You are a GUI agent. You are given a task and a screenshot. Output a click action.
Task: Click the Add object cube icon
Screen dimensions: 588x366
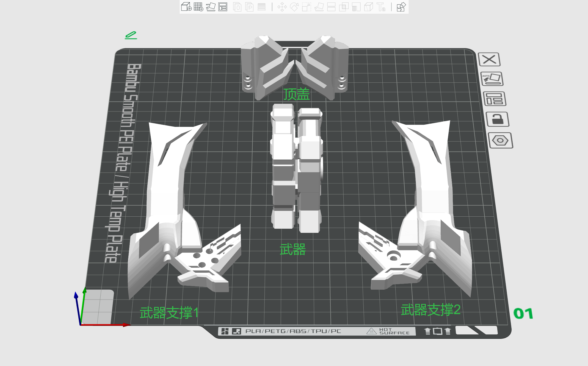(186, 7)
